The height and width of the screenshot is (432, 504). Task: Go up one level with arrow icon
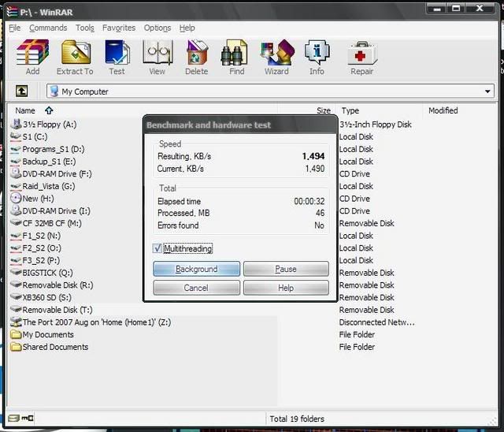tap(21, 91)
